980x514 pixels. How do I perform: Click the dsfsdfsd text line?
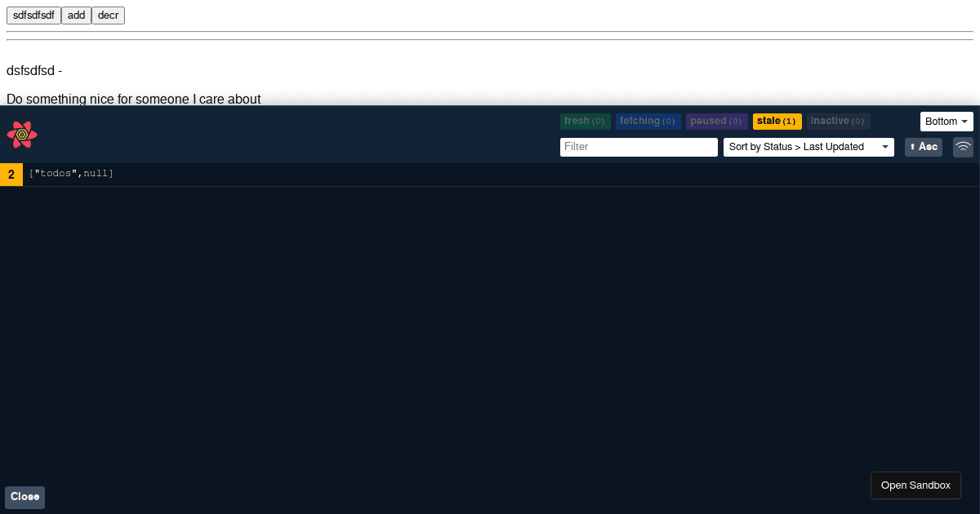coord(34,71)
